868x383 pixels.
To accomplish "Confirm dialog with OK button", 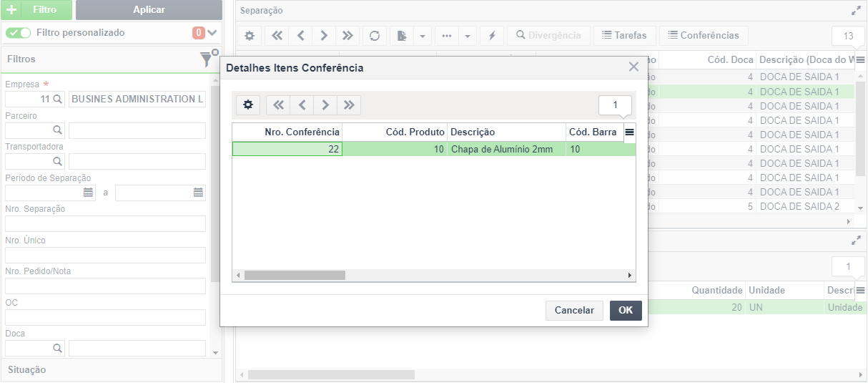I will pos(626,310).
